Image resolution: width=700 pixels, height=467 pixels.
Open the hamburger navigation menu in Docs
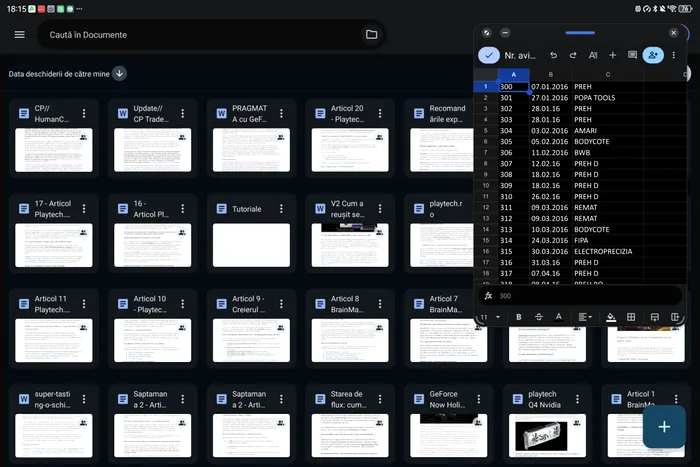[x=19, y=34]
